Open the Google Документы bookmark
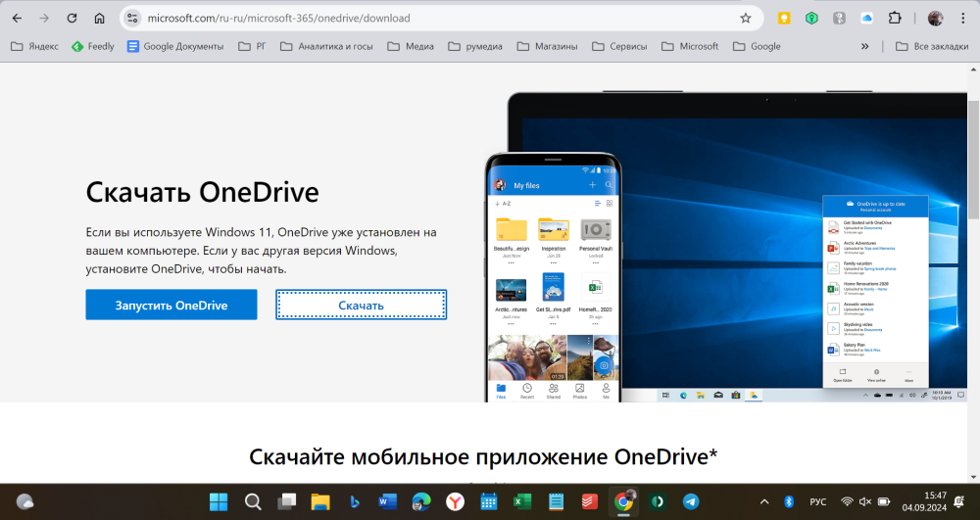This screenshot has width=980, height=520. pos(175,46)
